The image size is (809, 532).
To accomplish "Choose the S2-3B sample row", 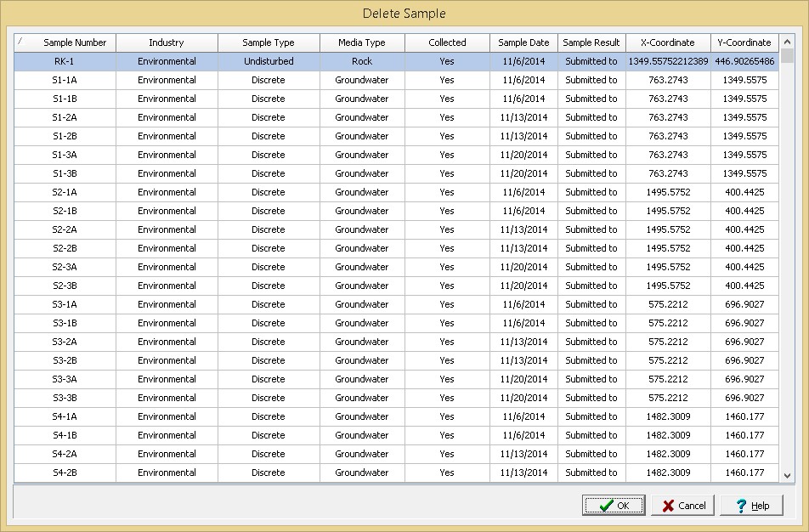I will point(65,286).
